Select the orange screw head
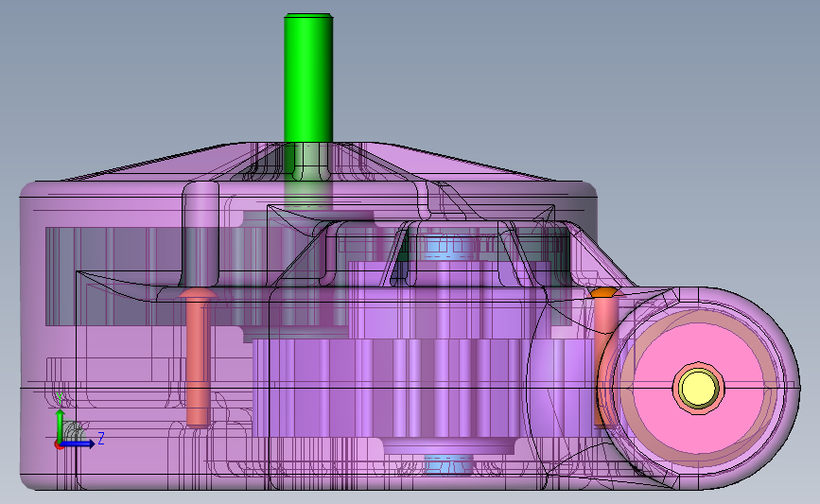This screenshot has height=504, width=820. (604, 292)
